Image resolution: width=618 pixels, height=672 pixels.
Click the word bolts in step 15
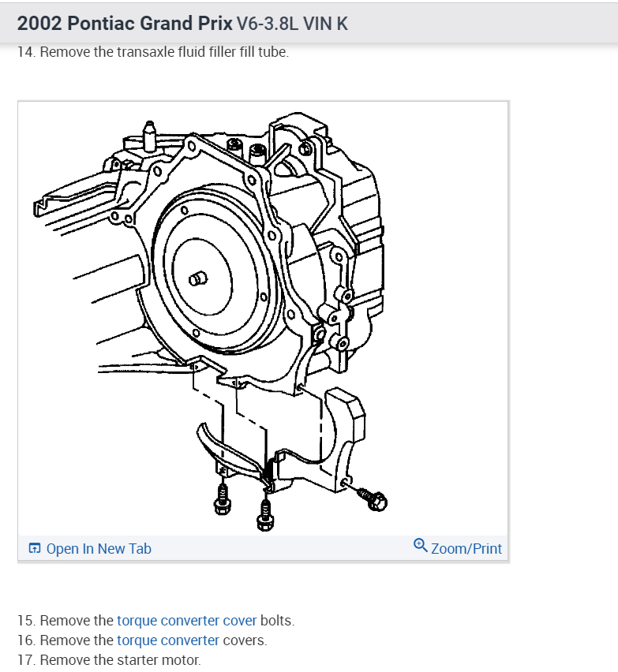coord(277,621)
